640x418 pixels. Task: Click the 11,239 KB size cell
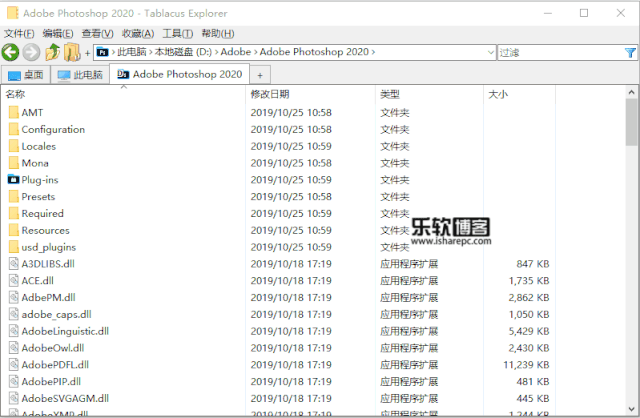[526, 365]
